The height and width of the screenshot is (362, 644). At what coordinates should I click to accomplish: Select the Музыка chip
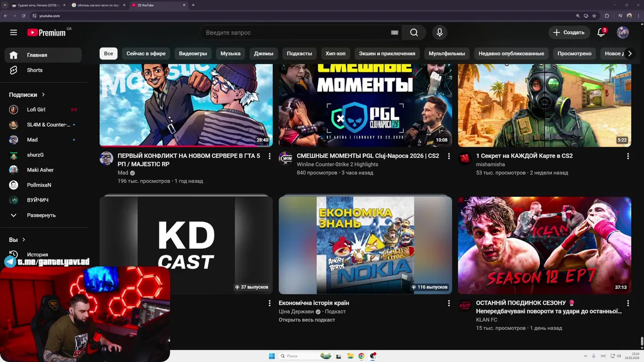tap(230, 53)
